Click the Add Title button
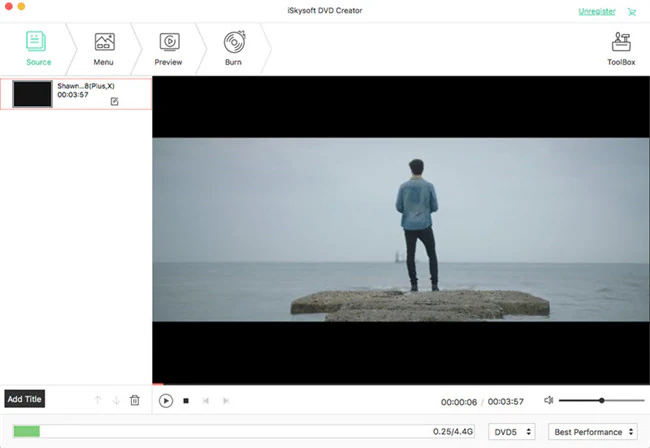This screenshot has height=448, width=650. 24,399
